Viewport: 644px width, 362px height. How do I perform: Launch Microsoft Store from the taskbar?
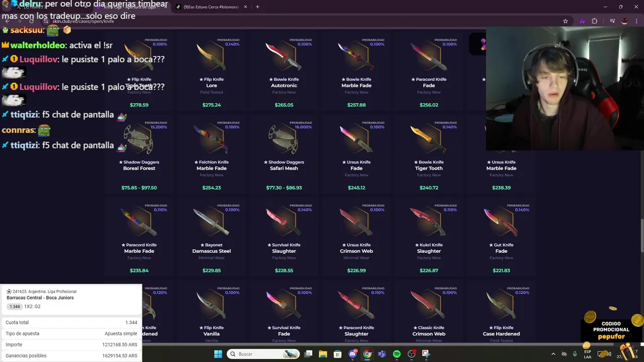click(338, 354)
